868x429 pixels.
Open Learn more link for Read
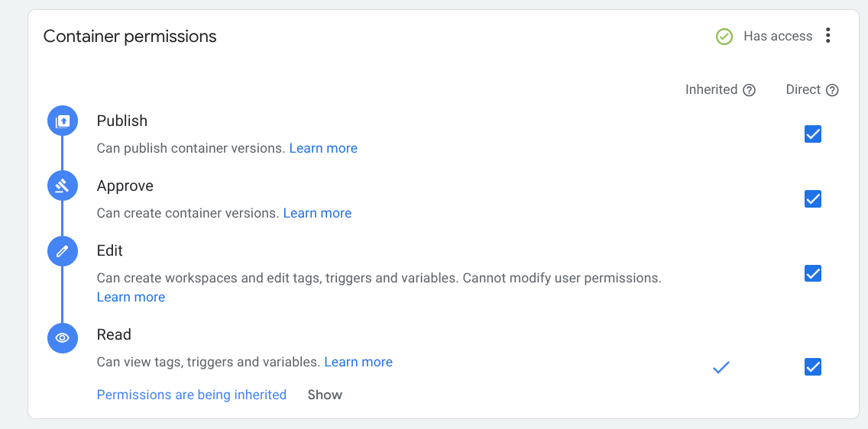pos(358,362)
